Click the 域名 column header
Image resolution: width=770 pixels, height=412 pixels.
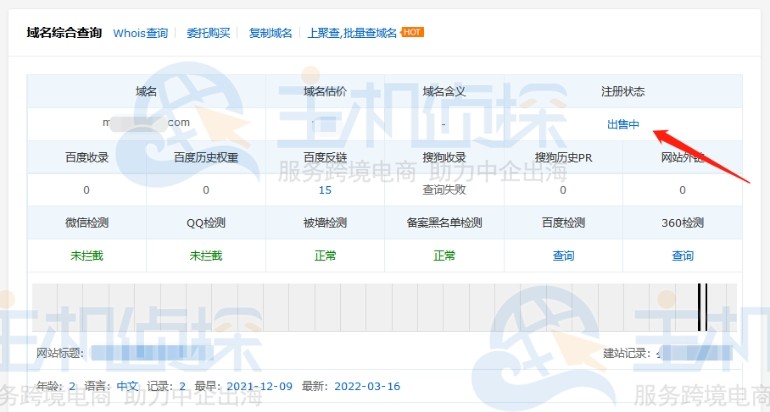point(146,91)
